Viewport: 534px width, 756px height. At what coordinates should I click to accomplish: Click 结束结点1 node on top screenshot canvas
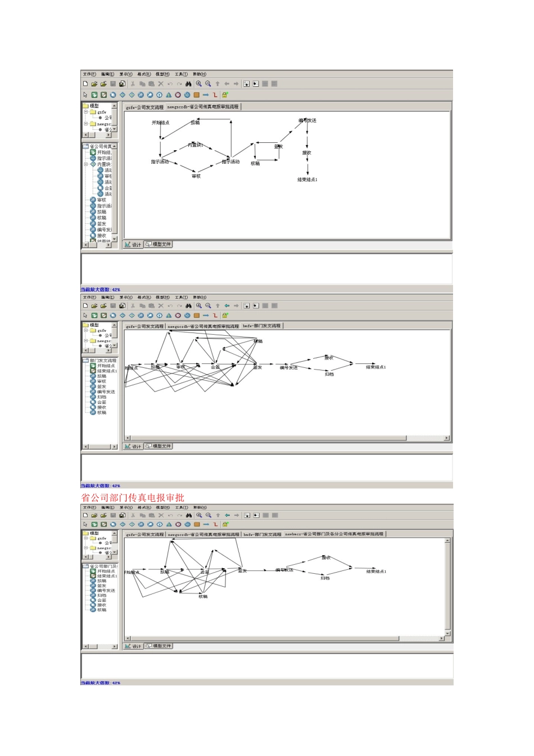(x=307, y=179)
